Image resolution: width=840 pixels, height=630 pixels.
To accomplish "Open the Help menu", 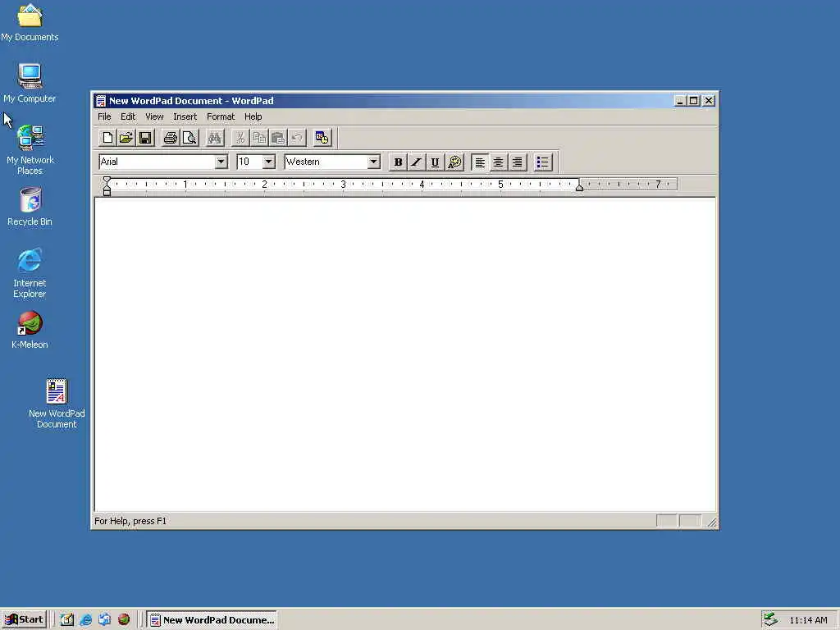I will pyautogui.click(x=253, y=116).
